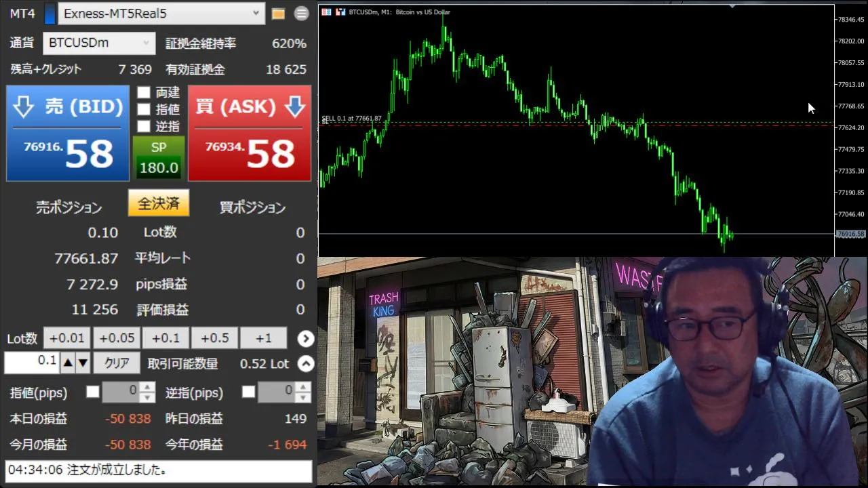
Task: Click the SP 180.0 spread indicator
Action: 159,157
